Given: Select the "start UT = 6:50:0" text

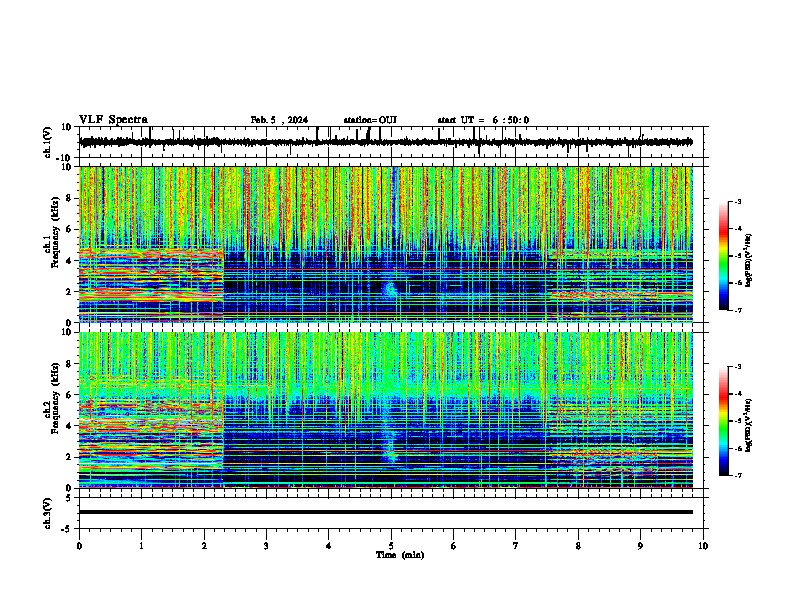Looking at the screenshot, I should point(483,120).
